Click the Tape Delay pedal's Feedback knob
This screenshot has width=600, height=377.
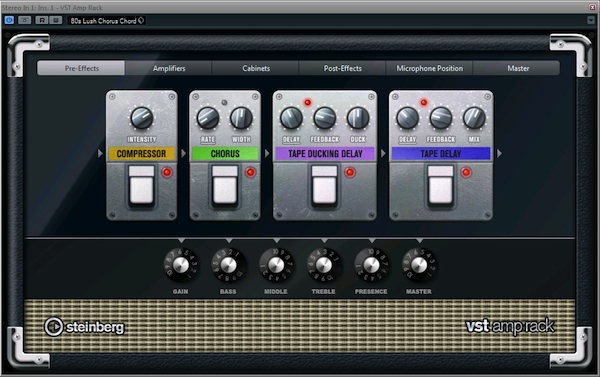441,118
